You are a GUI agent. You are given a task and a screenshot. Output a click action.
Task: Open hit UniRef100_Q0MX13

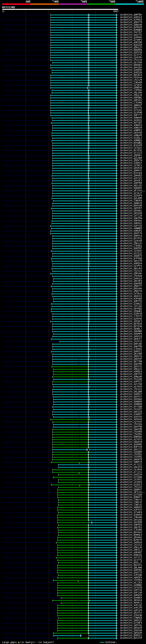click(x=131, y=17)
